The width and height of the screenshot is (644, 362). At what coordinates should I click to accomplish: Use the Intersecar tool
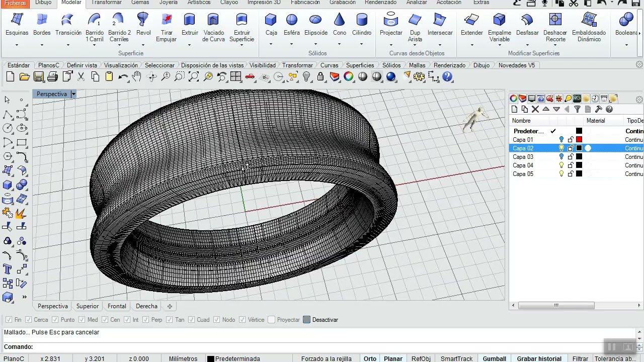click(440, 24)
